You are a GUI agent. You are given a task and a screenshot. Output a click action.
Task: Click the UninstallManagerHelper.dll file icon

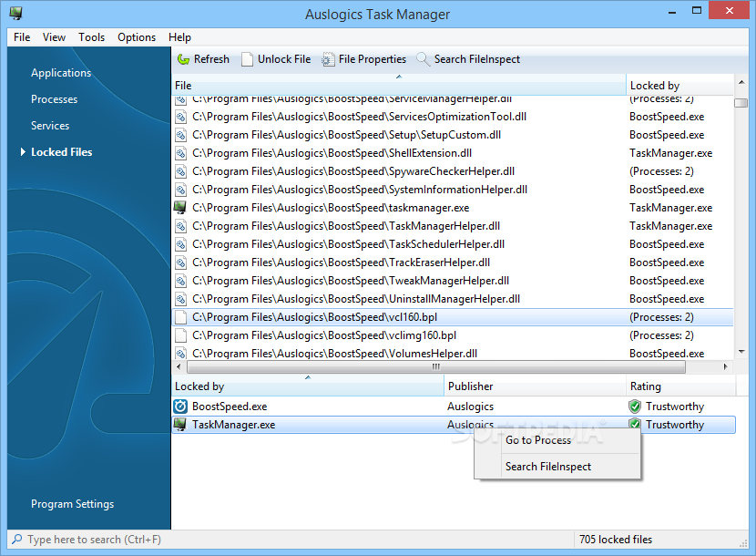coord(181,299)
